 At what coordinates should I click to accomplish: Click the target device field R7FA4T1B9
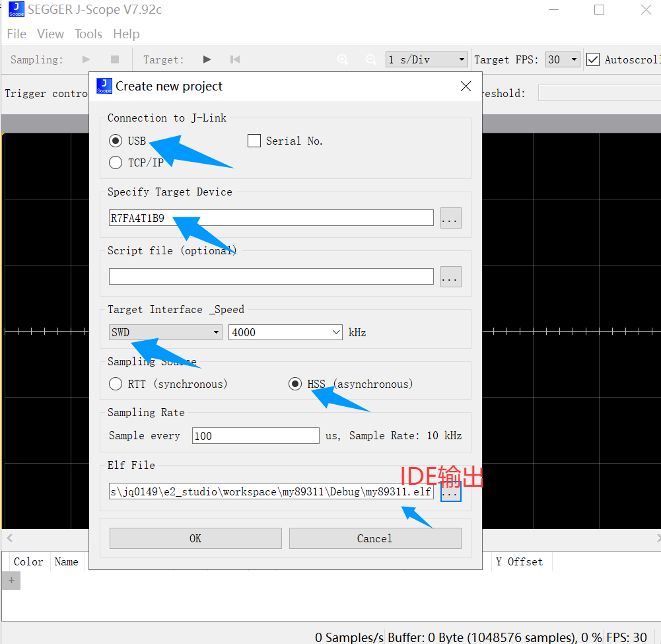point(271,217)
